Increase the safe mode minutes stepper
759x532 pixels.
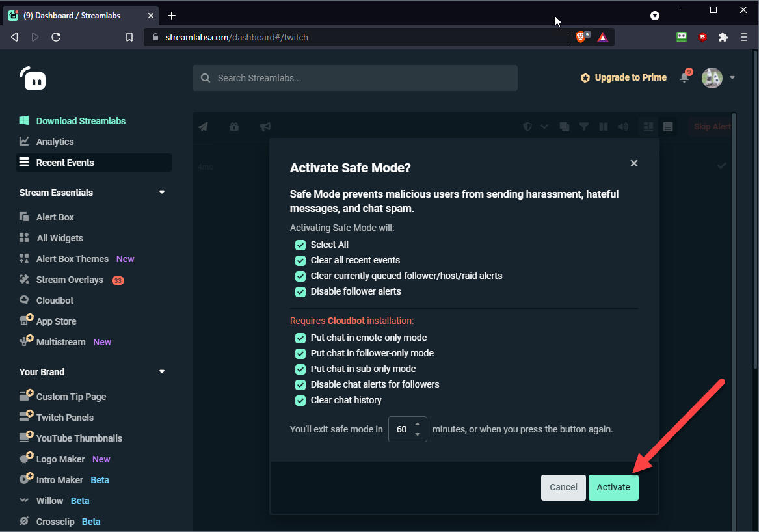[x=418, y=424]
